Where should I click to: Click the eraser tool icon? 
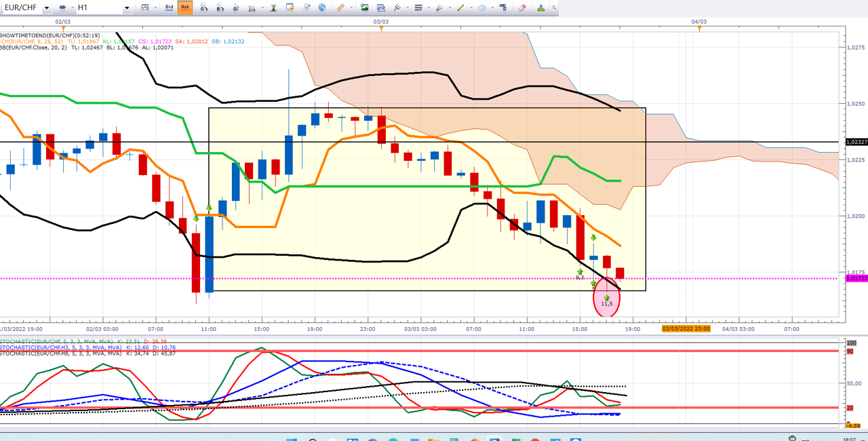pyautogui.click(x=522, y=7)
